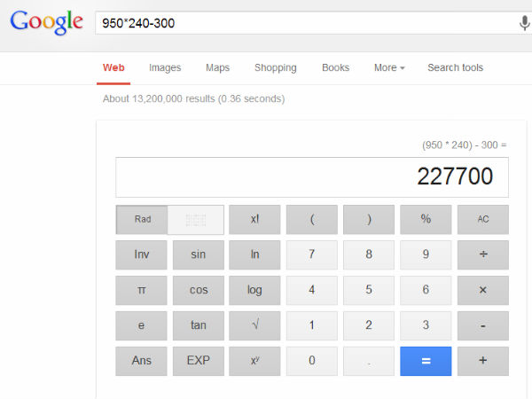This screenshot has height=399, width=532.
Task: Open the Shopping tab
Action: tap(276, 67)
